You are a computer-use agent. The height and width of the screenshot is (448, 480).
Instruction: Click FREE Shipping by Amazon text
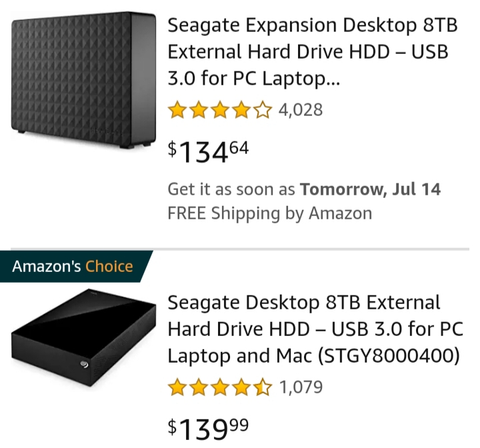[270, 213]
